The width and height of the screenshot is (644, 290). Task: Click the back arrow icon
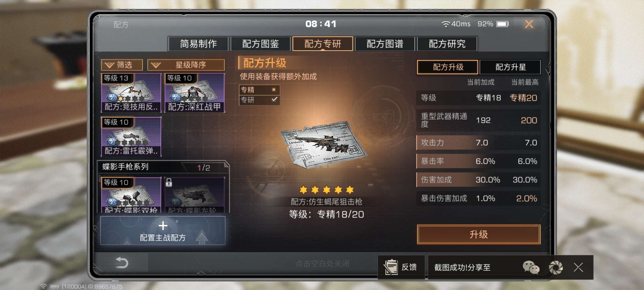point(122,262)
